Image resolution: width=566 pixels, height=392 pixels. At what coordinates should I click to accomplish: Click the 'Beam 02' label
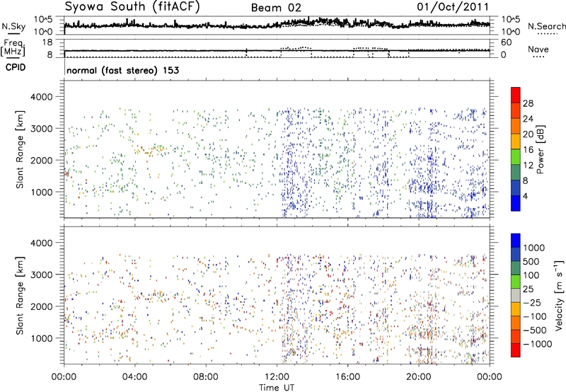pos(276,8)
